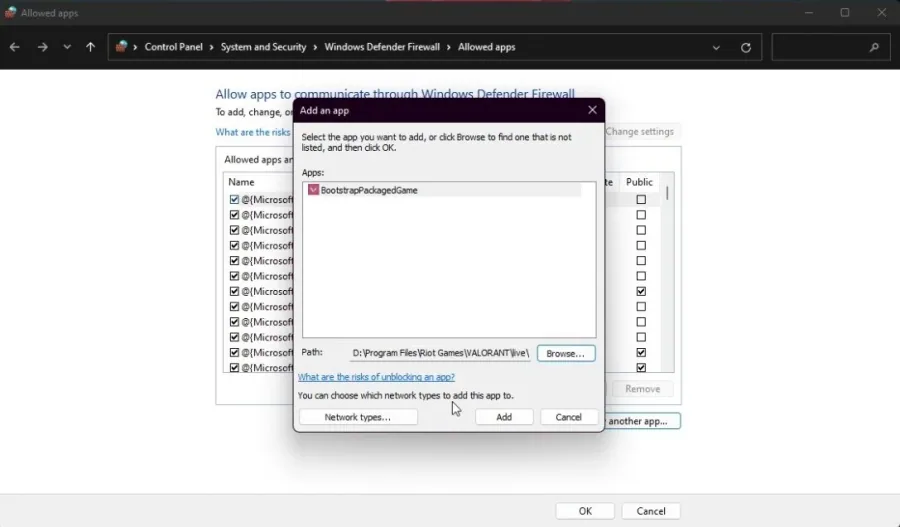Select the BootstrapPackagedGame app icon
This screenshot has height=527, width=900.
(313, 190)
